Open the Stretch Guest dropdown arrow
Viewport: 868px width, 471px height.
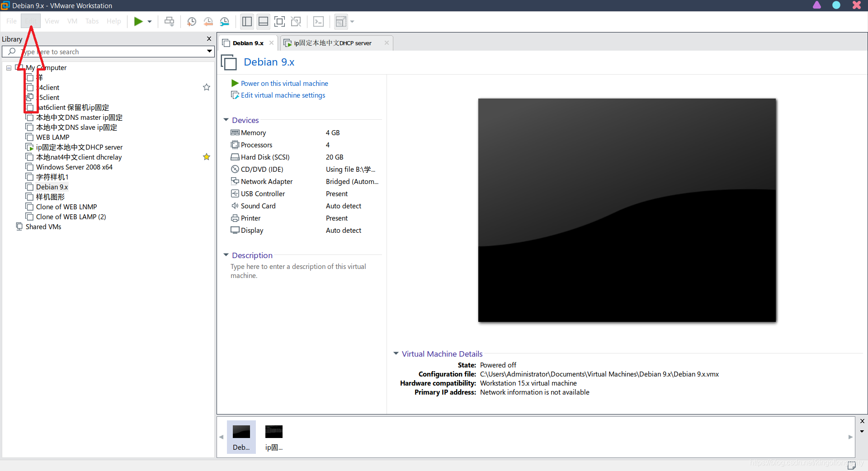tap(352, 21)
